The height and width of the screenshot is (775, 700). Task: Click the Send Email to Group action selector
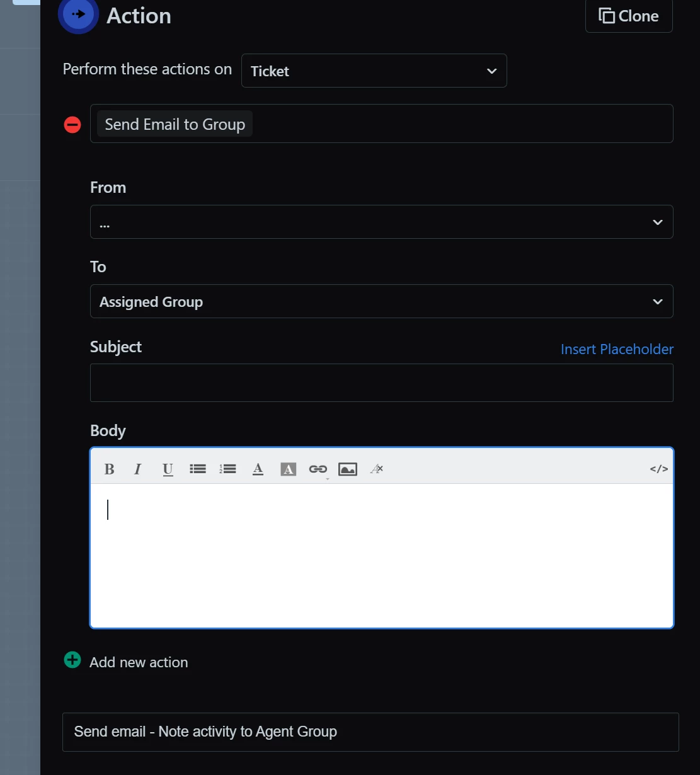click(382, 123)
